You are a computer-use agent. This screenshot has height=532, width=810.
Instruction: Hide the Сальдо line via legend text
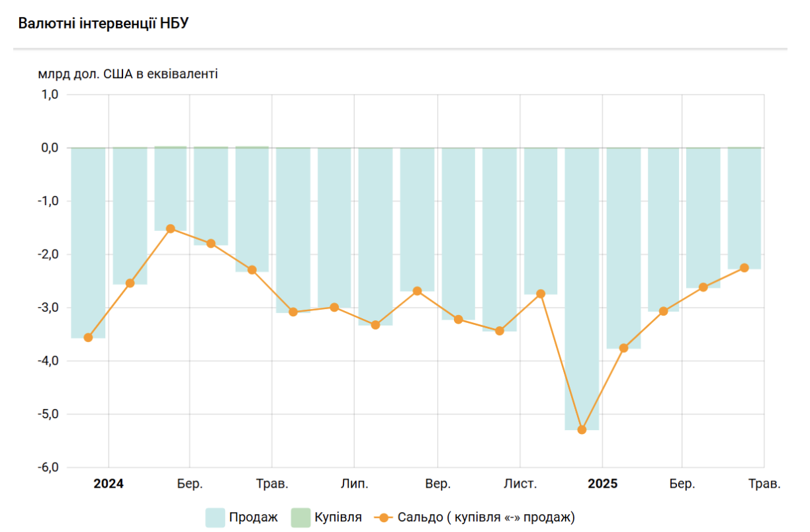coord(486,517)
